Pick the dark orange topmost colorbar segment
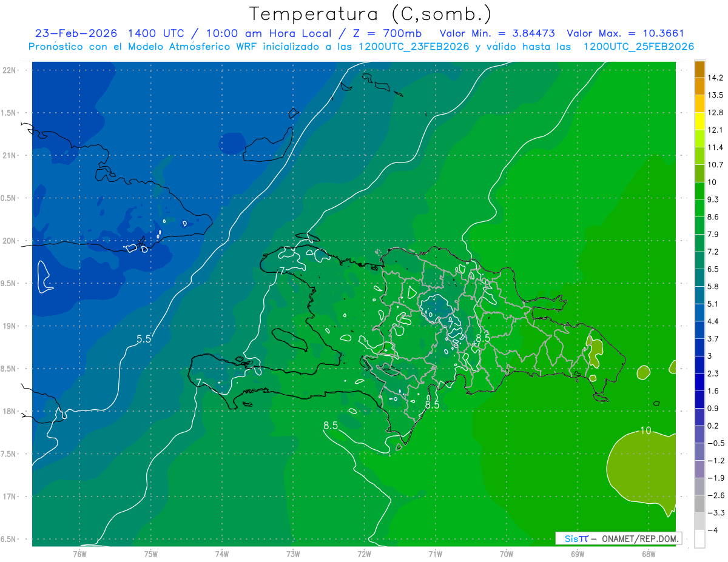This screenshot has width=728, height=562. click(699, 69)
